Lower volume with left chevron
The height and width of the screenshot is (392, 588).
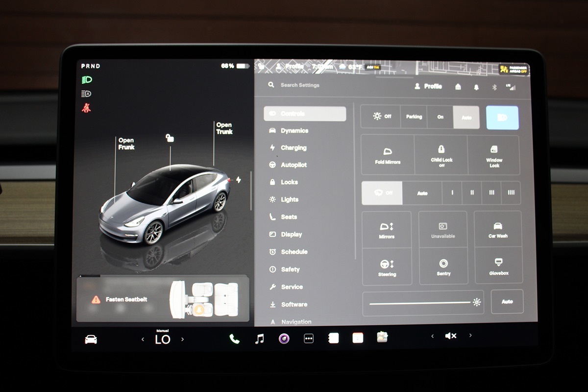coord(432,336)
